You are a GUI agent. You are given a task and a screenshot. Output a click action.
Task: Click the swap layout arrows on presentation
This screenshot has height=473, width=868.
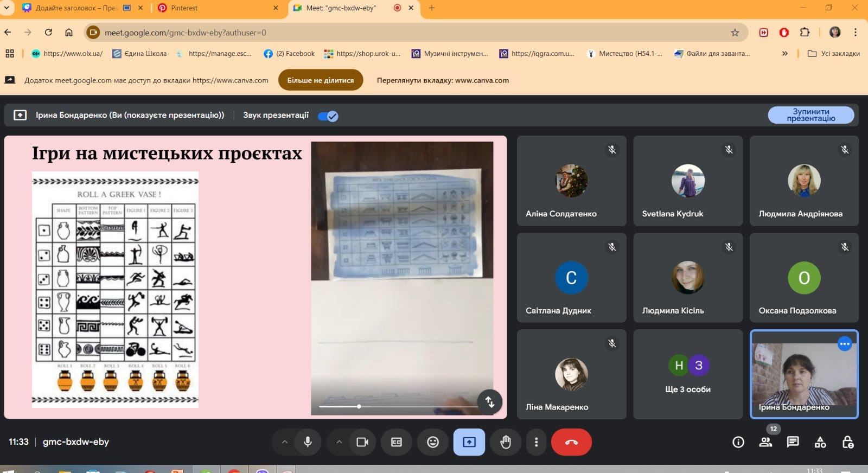tap(490, 402)
